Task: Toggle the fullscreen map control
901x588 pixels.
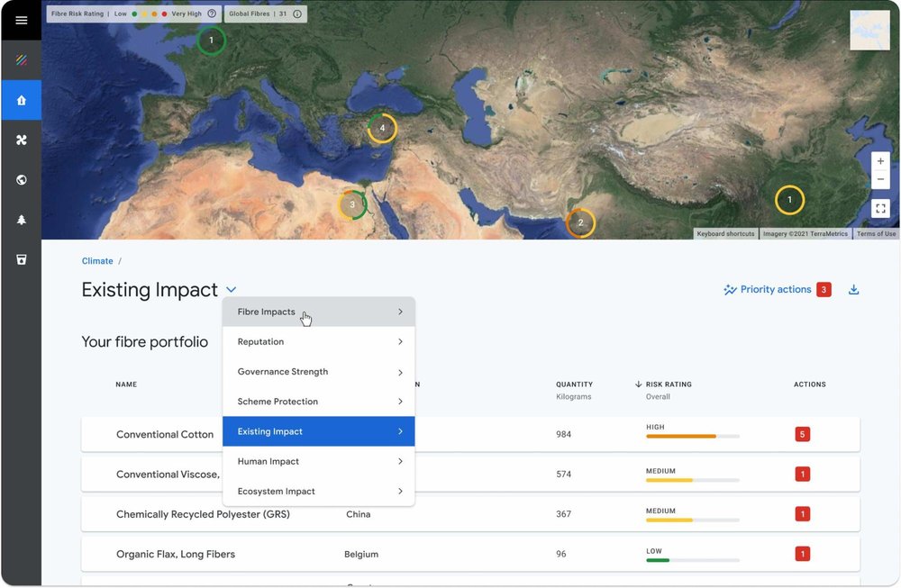Action: tap(880, 208)
